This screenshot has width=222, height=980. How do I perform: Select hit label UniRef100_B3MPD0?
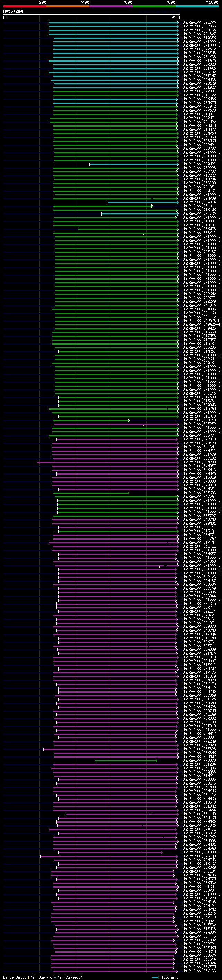(199, 462)
